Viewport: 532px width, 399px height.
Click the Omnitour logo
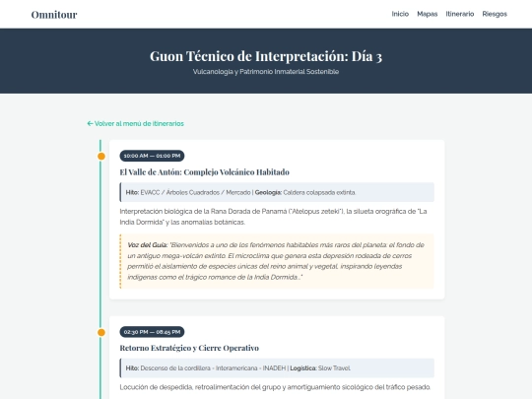click(54, 14)
